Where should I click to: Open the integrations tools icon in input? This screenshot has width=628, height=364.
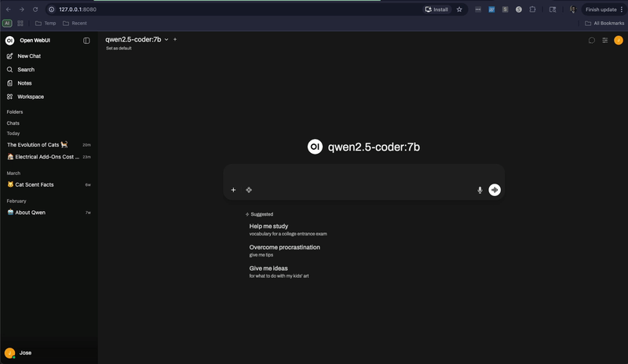pyautogui.click(x=249, y=190)
